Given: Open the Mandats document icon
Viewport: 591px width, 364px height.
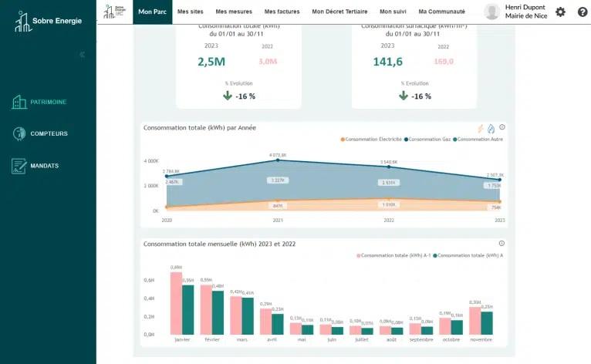Looking at the screenshot, I should 19,166.
